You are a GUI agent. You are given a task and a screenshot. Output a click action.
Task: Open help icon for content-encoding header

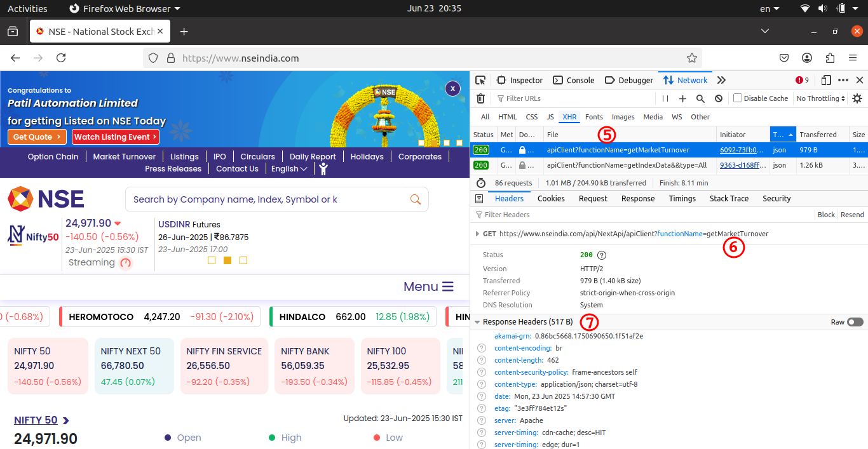click(482, 348)
